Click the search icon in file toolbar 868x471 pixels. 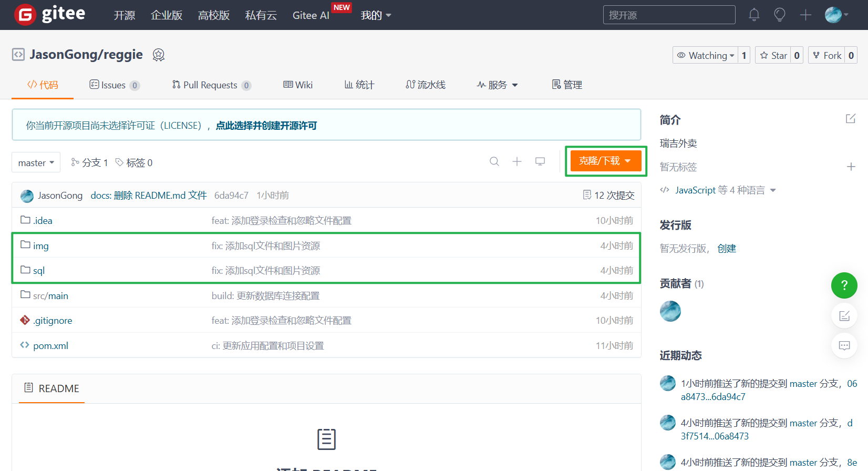494,161
